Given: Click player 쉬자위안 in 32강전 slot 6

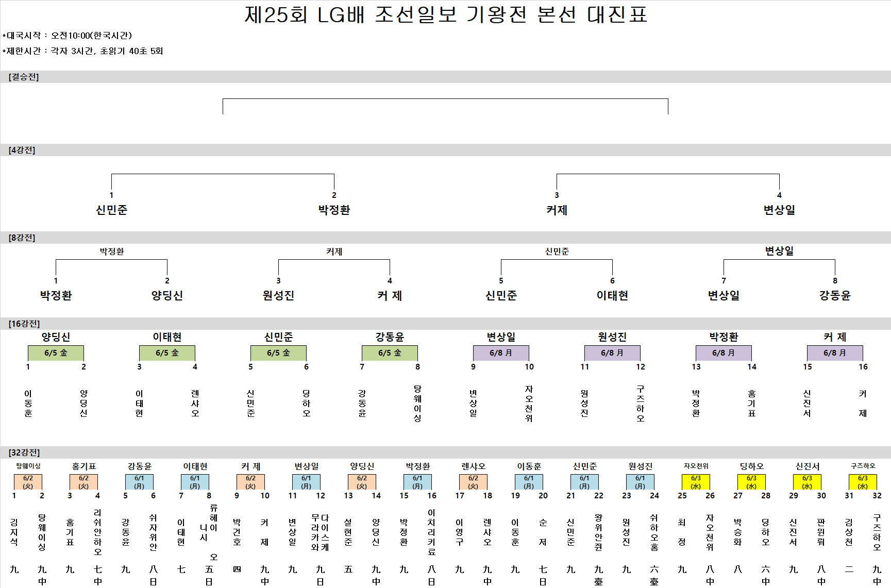Looking at the screenshot, I should (153, 532).
